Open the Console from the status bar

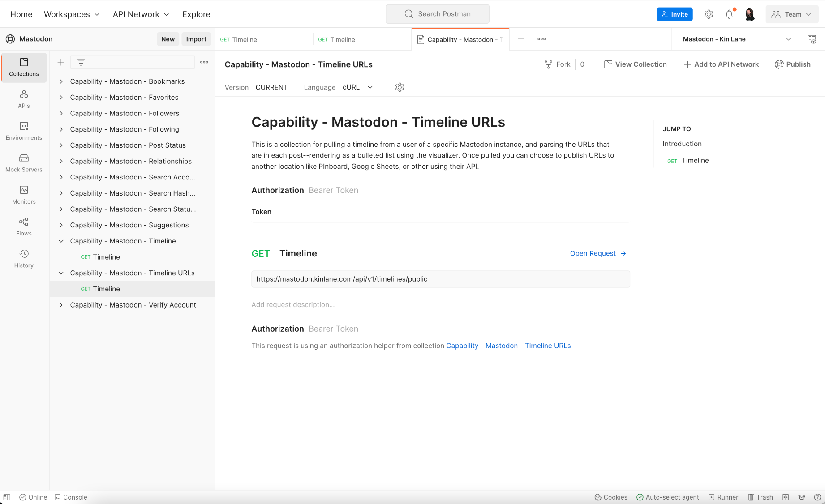pyautogui.click(x=71, y=497)
